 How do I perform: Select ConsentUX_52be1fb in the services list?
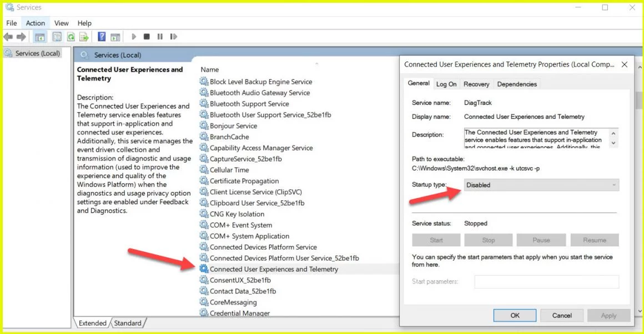click(x=235, y=280)
